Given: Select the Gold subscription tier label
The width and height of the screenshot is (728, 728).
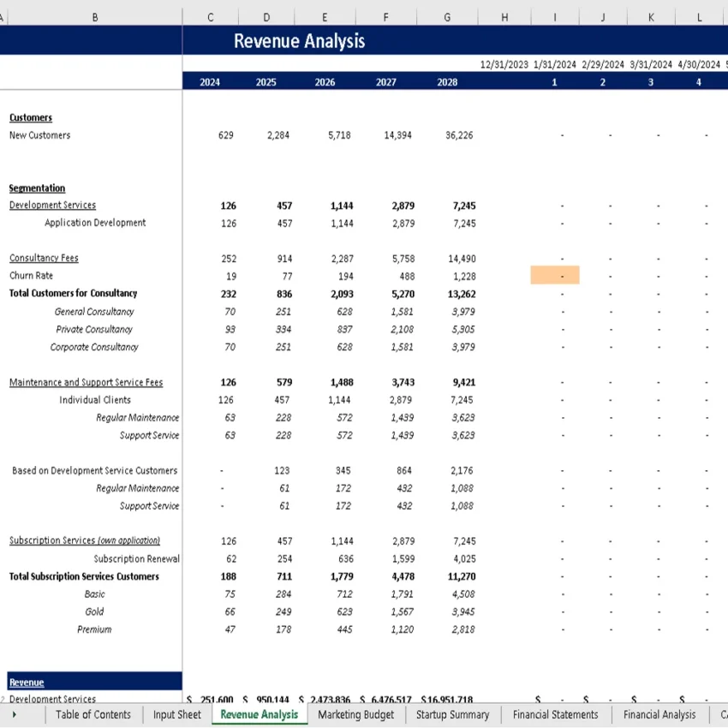Looking at the screenshot, I should coord(94,612).
